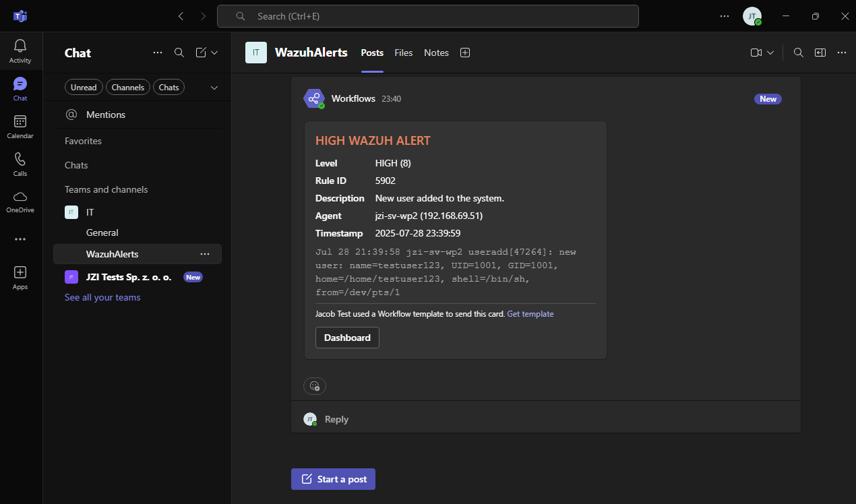The width and height of the screenshot is (856, 504).
Task: Start a new chat with compose icon
Action: click(201, 53)
